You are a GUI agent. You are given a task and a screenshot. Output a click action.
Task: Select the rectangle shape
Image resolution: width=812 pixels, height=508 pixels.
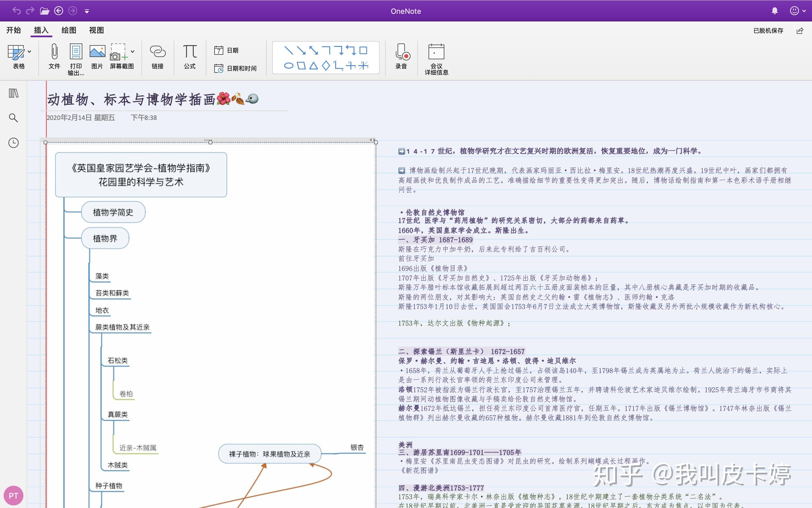click(x=363, y=51)
